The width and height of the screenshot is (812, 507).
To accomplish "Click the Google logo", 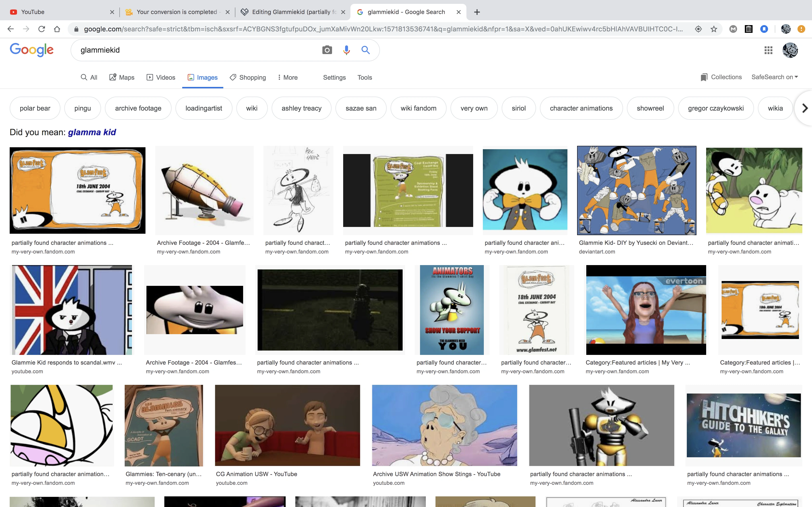I will pyautogui.click(x=32, y=50).
